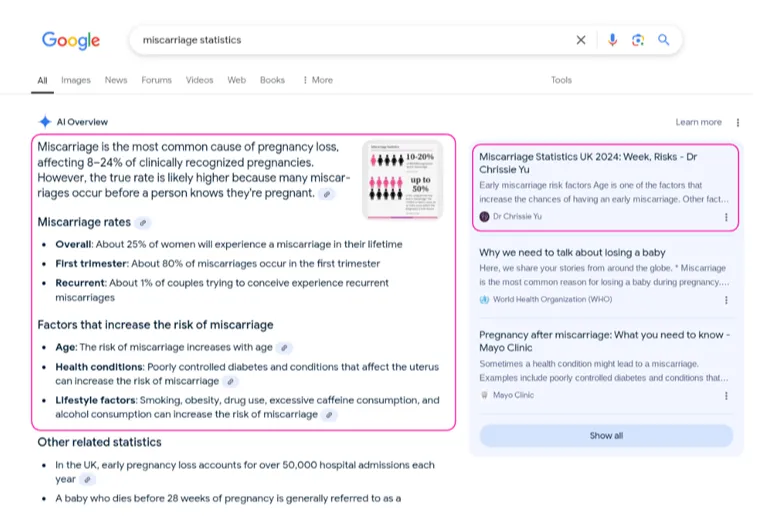Switch to the Forums tab

tap(156, 80)
